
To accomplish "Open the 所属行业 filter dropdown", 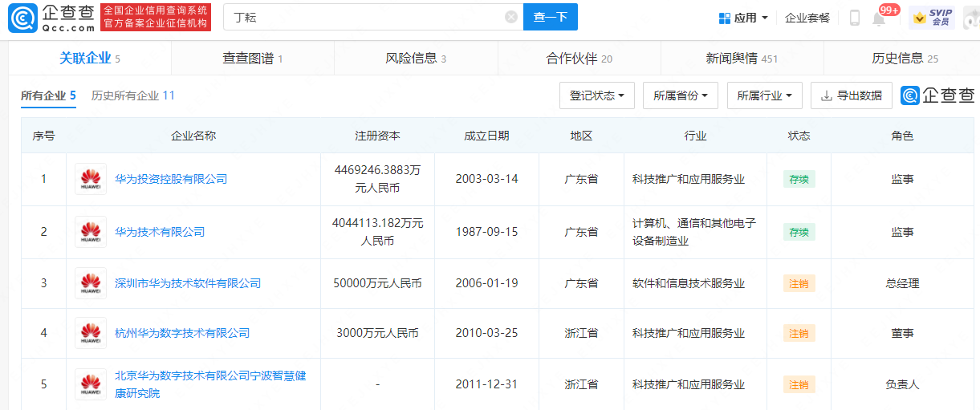I will pos(764,95).
